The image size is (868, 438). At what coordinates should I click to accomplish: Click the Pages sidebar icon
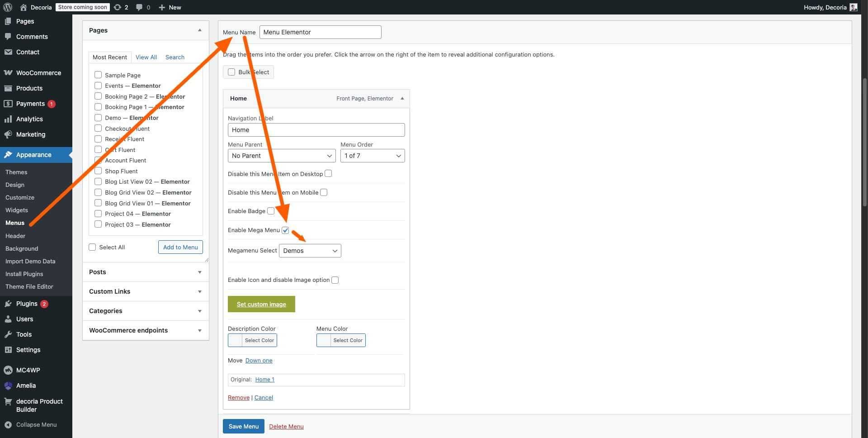click(x=8, y=21)
